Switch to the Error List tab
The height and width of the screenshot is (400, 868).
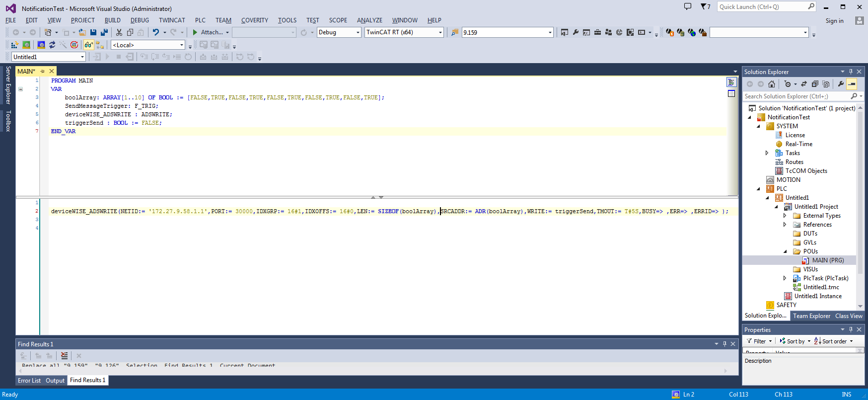click(29, 381)
